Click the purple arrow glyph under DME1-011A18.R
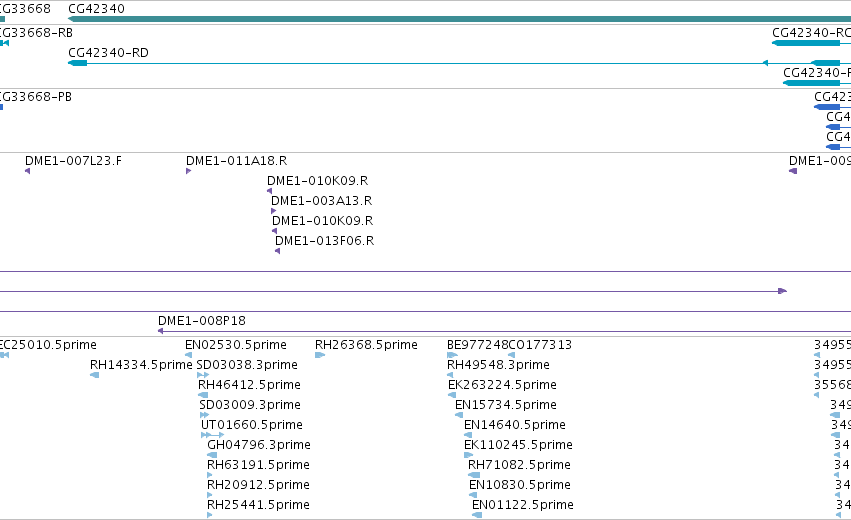The height and width of the screenshot is (520, 851). click(x=188, y=171)
